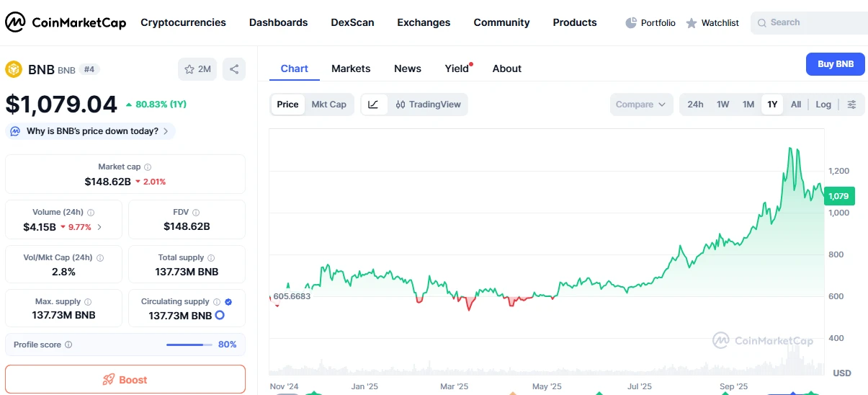The height and width of the screenshot is (395, 868).
Task: Add BNB to watchlist with star
Action: (197, 69)
